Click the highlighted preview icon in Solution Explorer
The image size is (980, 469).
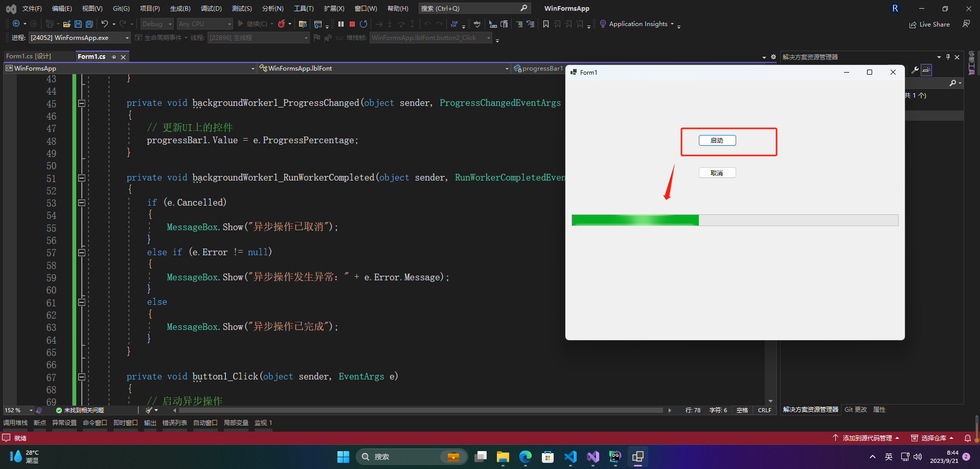pos(926,70)
